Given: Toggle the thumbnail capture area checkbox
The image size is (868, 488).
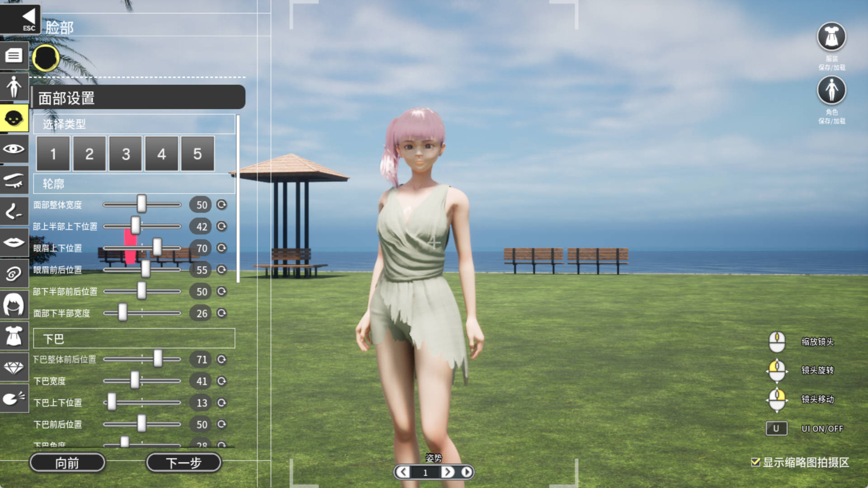Looking at the screenshot, I should [755, 462].
